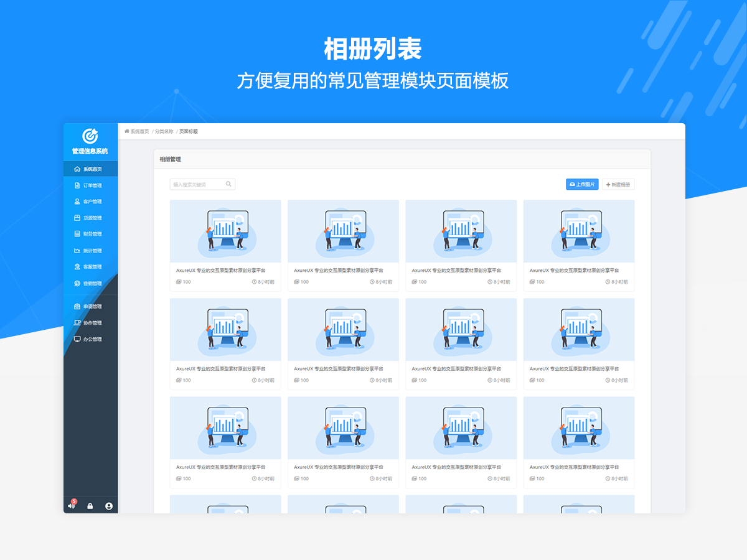The width and height of the screenshot is (747, 560).
Task: Click the 订单管理 document icon in sidebar
Action: (x=77, y=185)
